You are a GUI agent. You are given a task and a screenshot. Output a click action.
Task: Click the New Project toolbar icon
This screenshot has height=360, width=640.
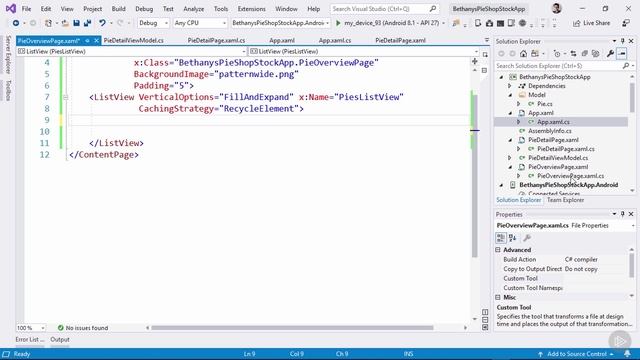point(48,23)
